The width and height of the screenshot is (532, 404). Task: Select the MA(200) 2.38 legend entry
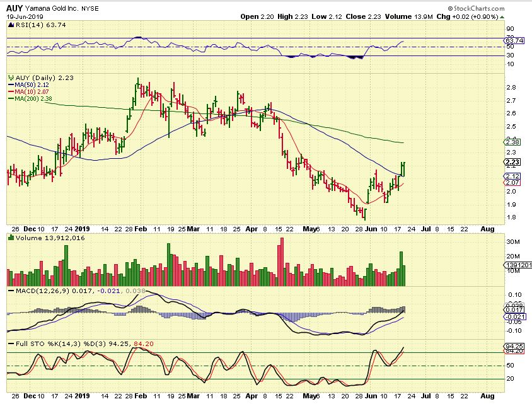[x=30, y=99]
